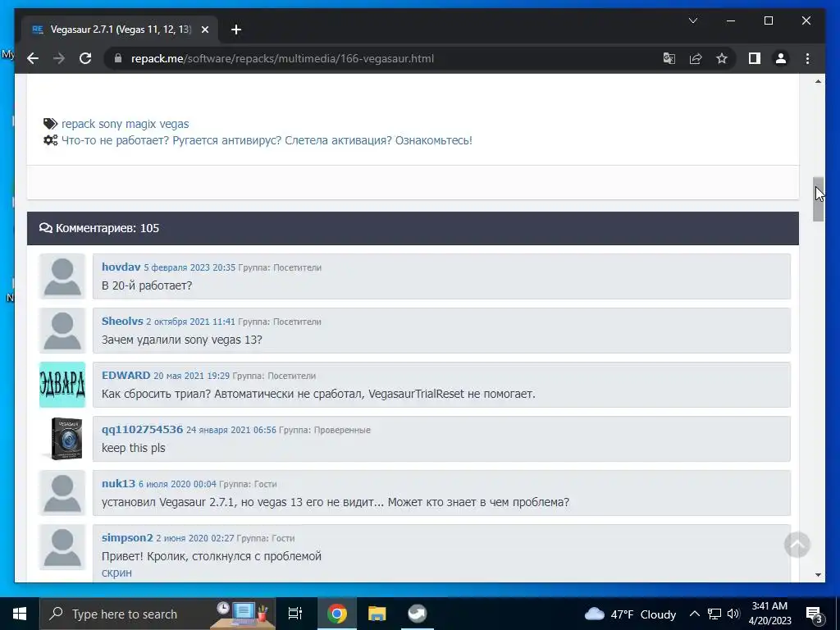Open the sony tag link
The height and width of the screenshot is (630, 840).
[x=111, y=124]
